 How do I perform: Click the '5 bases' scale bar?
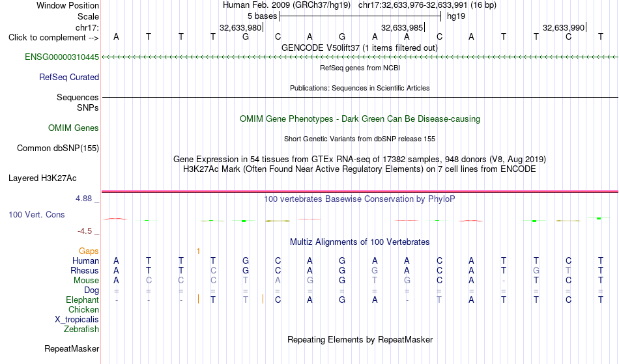(x=360, y=16)
